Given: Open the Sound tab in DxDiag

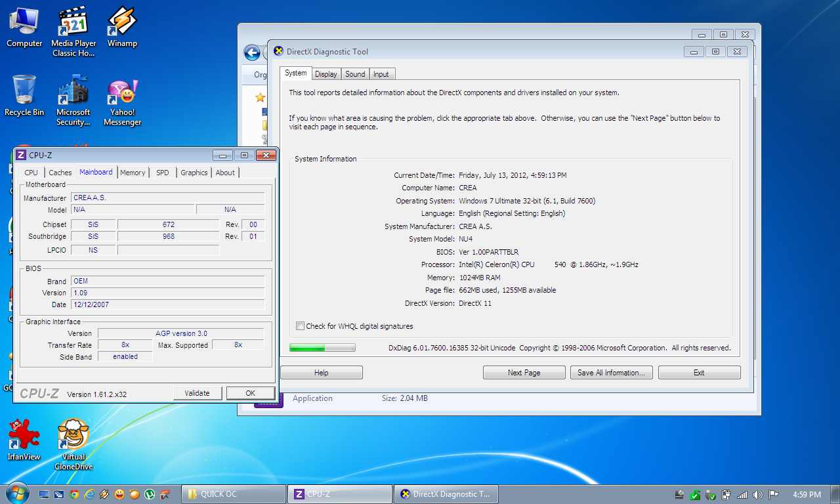Looking at the screenshot, I should click(355, 74).
